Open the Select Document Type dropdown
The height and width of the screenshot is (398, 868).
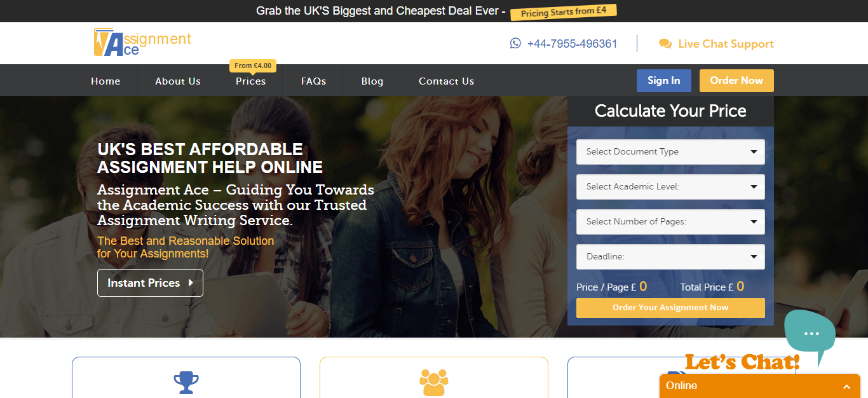[x=670, y=152]
